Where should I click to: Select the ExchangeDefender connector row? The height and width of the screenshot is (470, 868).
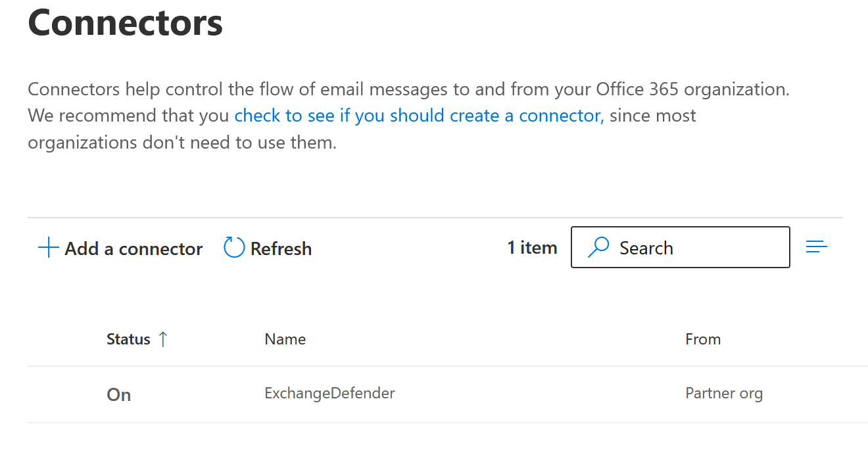click(395, 393)
